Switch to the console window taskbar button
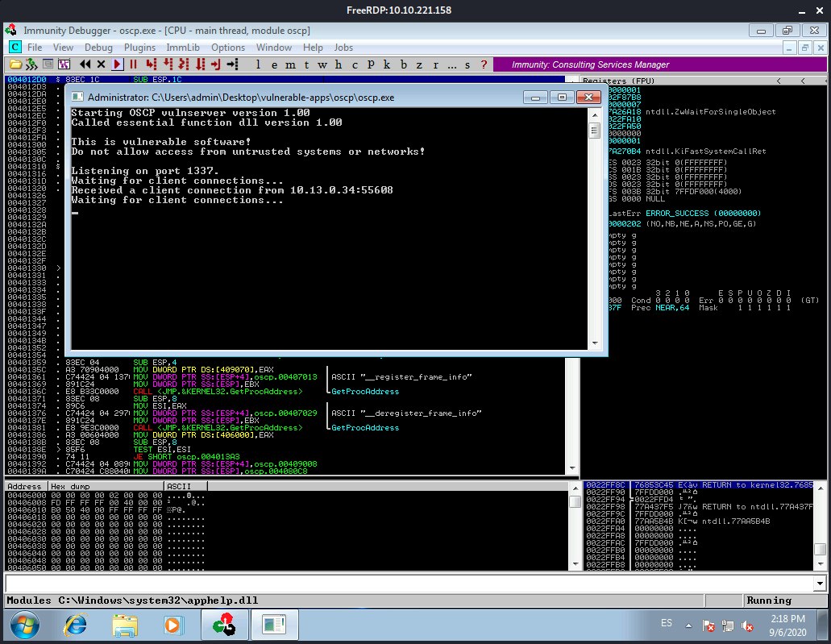831x644 pixels. [274, 625]
